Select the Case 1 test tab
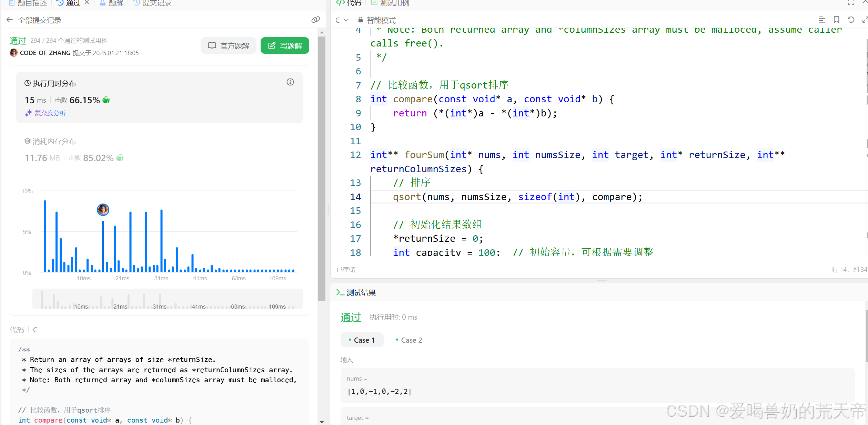Viewport: 868px width, 425px height. 362,340
